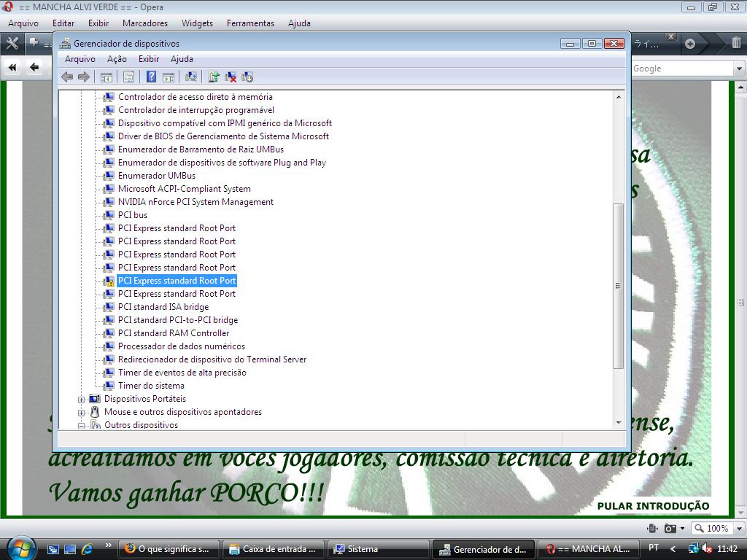This screenshot has height=560, width=747.
Task: Update driver software using the toolbar icon
Action: [x=214, y=77]
